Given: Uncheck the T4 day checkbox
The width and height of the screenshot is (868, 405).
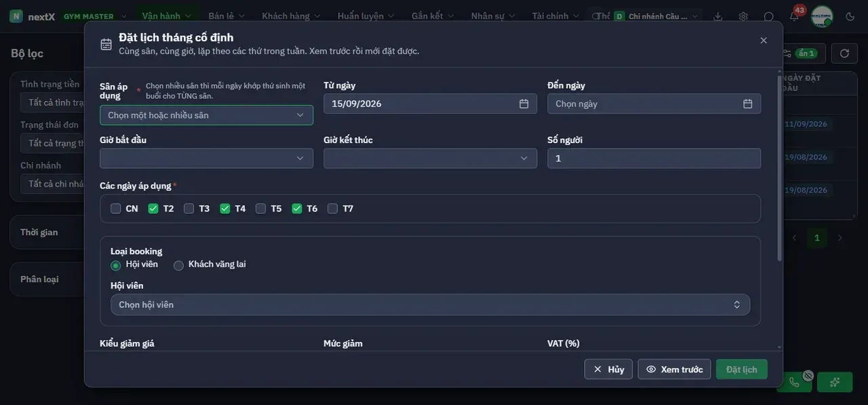Looking at the screenshot, I should tap(225, 209).
